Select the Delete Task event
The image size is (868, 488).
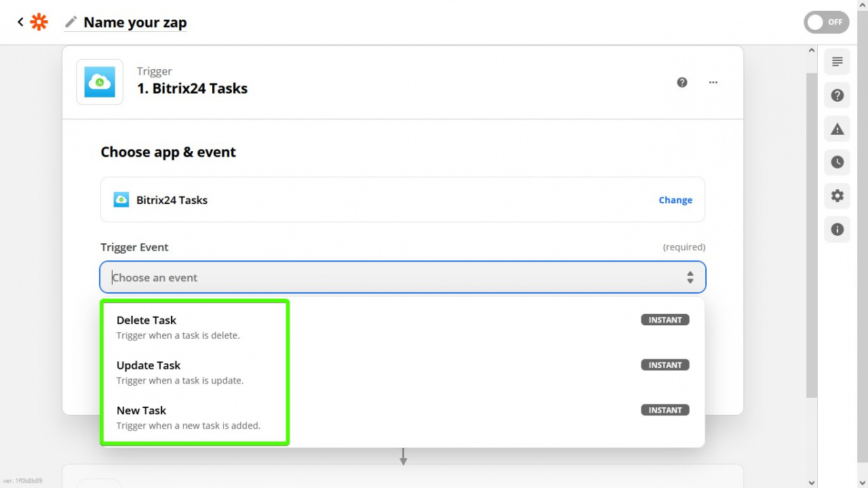click(x=403, y=327)
